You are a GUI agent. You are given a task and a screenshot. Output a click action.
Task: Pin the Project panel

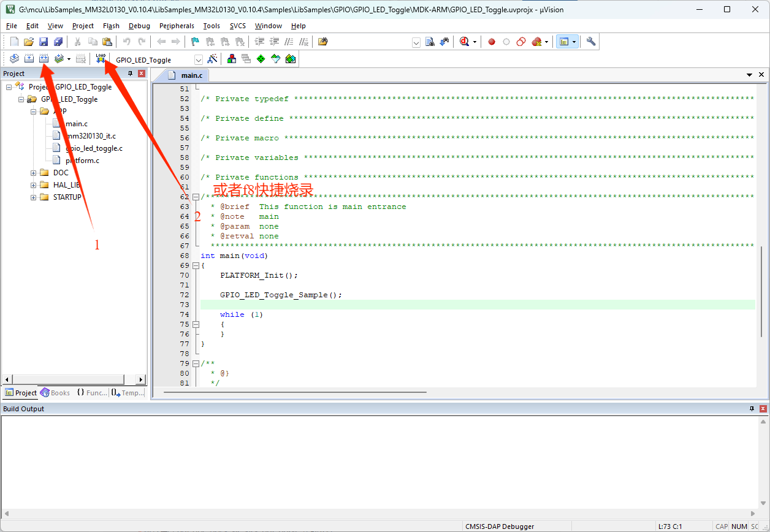pos(130,74)
